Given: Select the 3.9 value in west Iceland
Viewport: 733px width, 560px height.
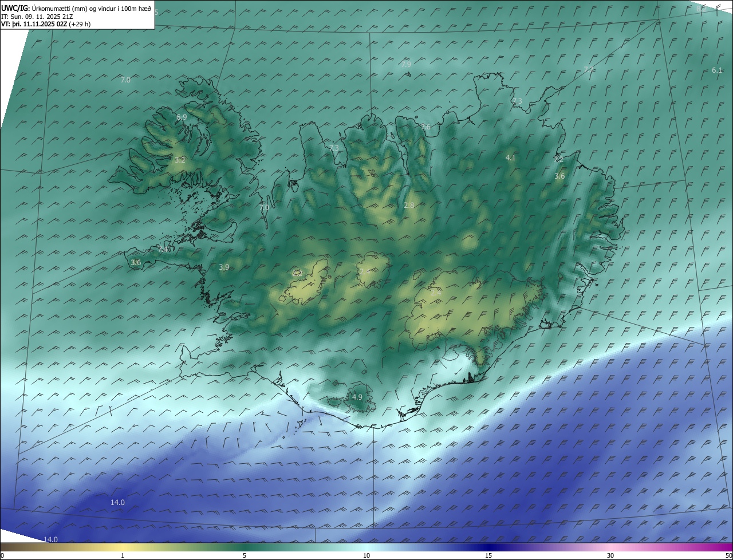Looking at the screenshot, I should [224, 267].
